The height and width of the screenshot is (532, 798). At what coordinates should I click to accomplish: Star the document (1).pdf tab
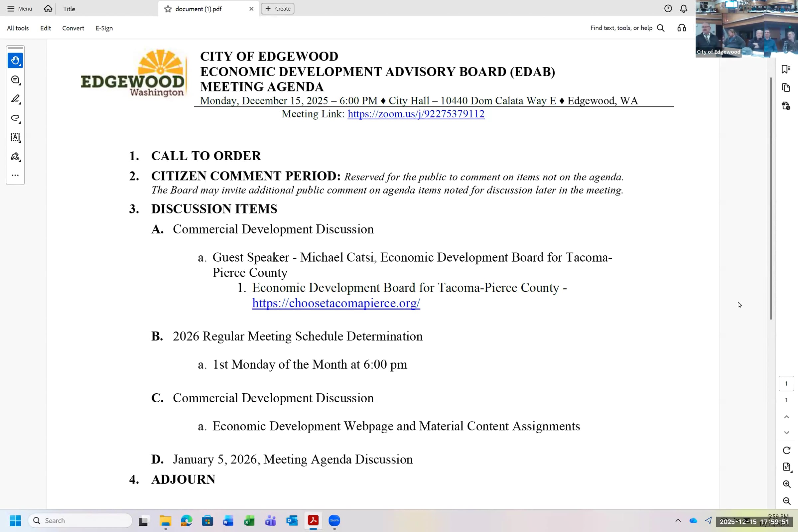click(168, 9)
